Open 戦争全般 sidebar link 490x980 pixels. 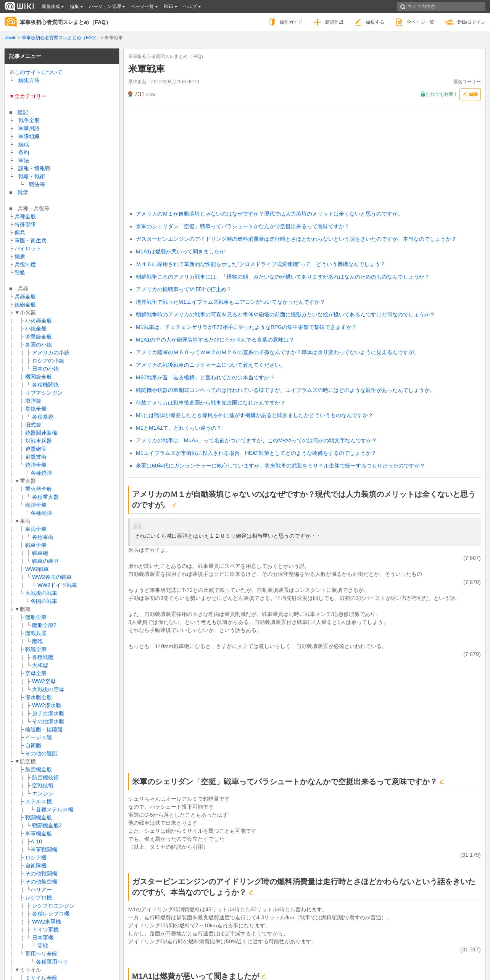(29, 120)
